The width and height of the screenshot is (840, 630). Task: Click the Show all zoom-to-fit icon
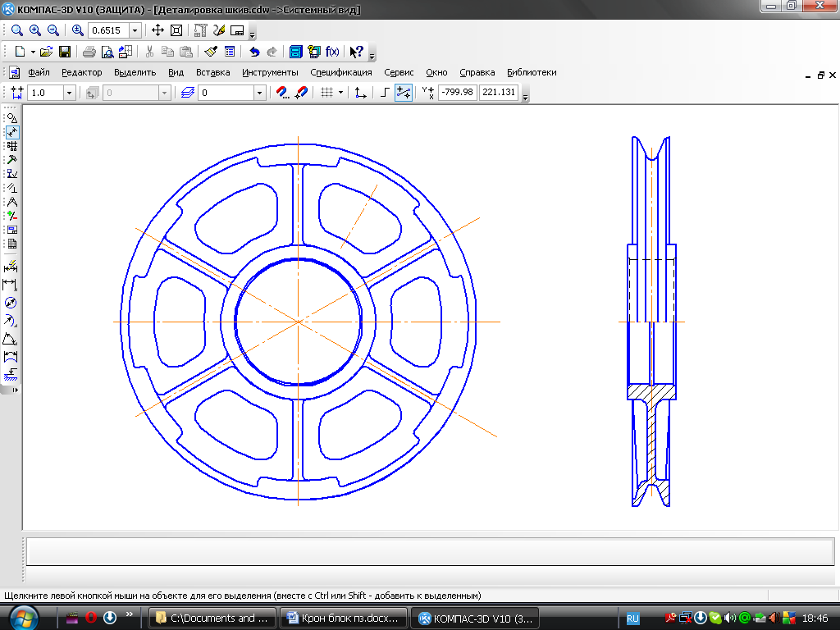(x=176, y=30)
